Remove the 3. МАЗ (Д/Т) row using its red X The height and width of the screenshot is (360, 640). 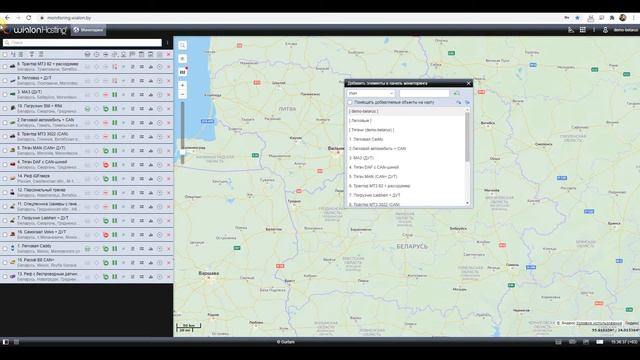(169, 95)
